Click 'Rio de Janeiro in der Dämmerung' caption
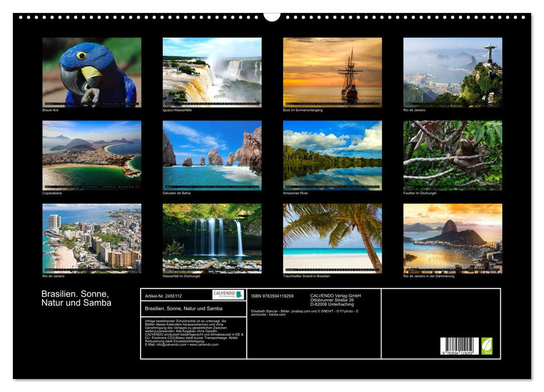 click(429, 276)
